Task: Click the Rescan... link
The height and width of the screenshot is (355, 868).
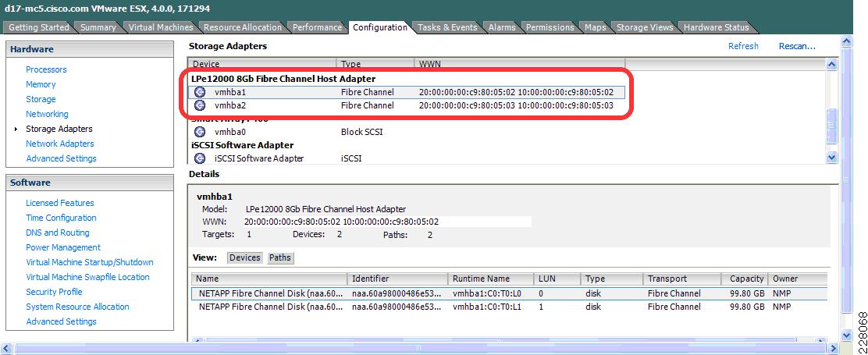Action: [797, 46]
